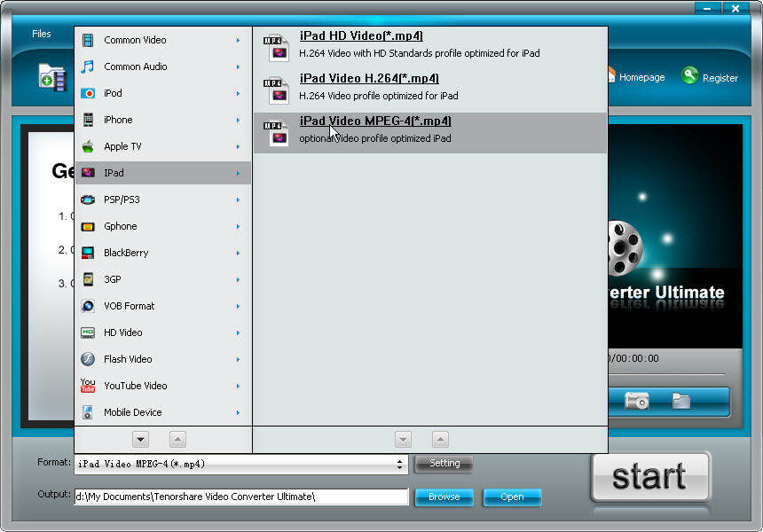
Task: Click the start conversion button
Action: point(649,476)
